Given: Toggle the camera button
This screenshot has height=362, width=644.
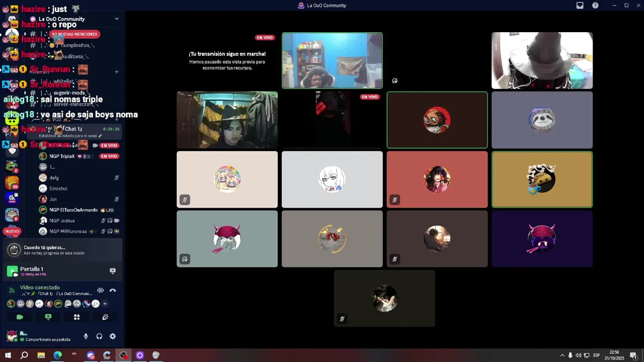Looking at the screenshot, I should pos(20,317).
